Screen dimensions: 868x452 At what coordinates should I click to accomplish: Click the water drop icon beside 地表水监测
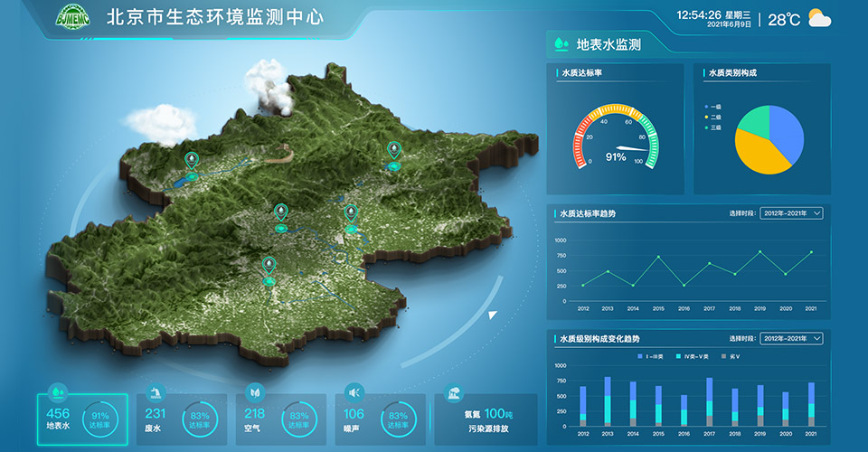[x=561, y=43]
